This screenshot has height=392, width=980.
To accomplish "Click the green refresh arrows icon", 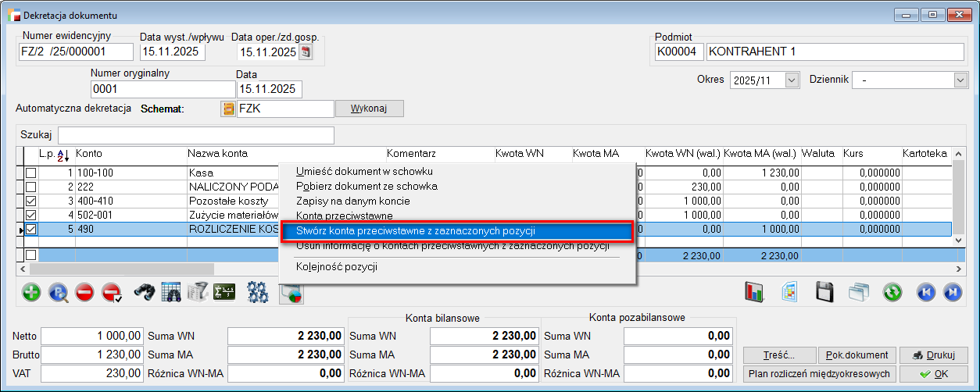I will [892, 293].
